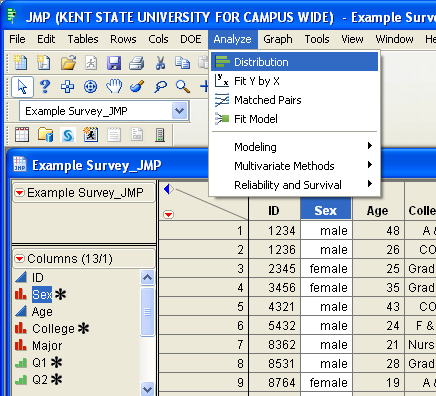This screenshot has width=436, height=396.
Task: Expand the Modeling submenu
Action: (x=295, y=147)
